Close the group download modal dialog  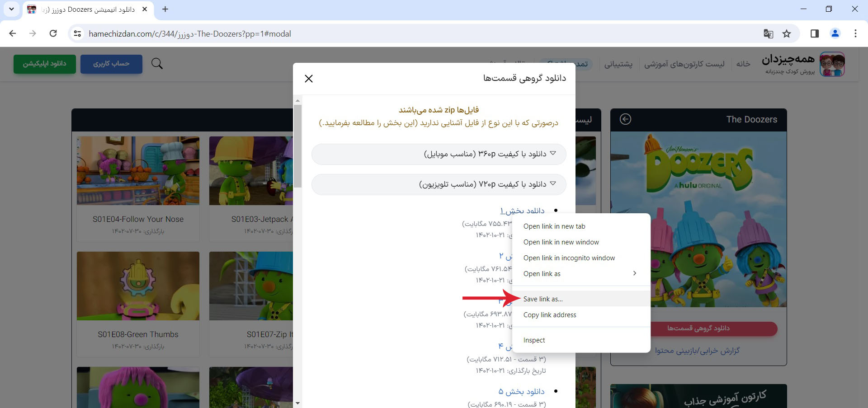[x=309, y=79]
